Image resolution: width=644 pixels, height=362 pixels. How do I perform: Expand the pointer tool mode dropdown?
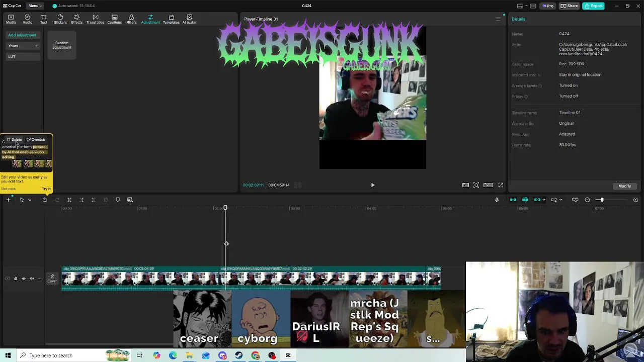tap(30, 200)
